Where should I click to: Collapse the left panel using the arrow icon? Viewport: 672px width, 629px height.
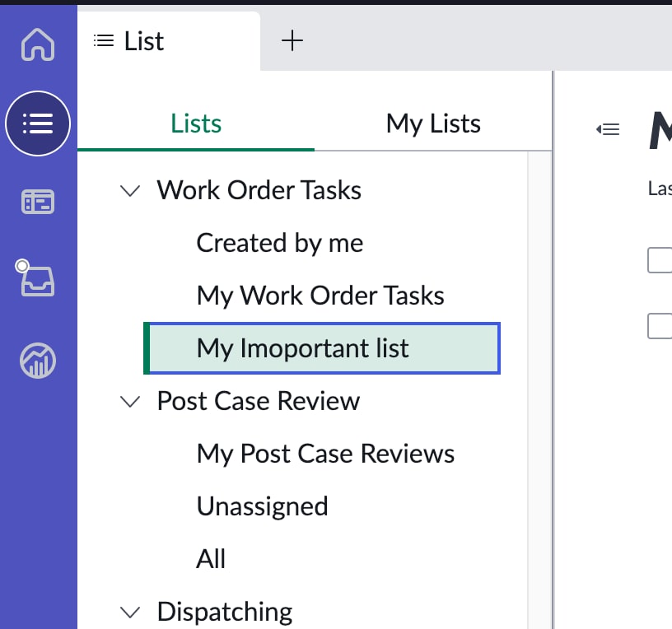(607, 128)
